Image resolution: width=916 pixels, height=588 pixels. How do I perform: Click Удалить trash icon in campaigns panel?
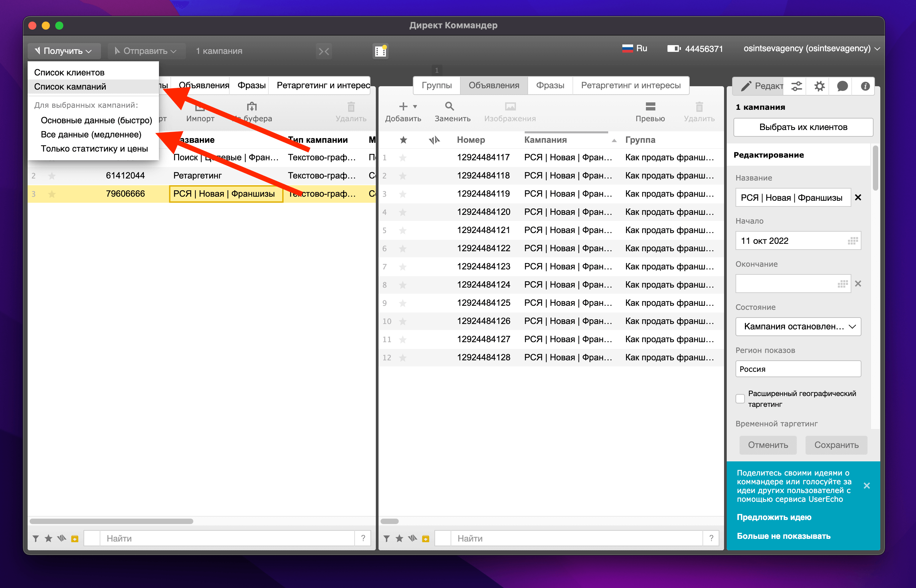[351, 106]
